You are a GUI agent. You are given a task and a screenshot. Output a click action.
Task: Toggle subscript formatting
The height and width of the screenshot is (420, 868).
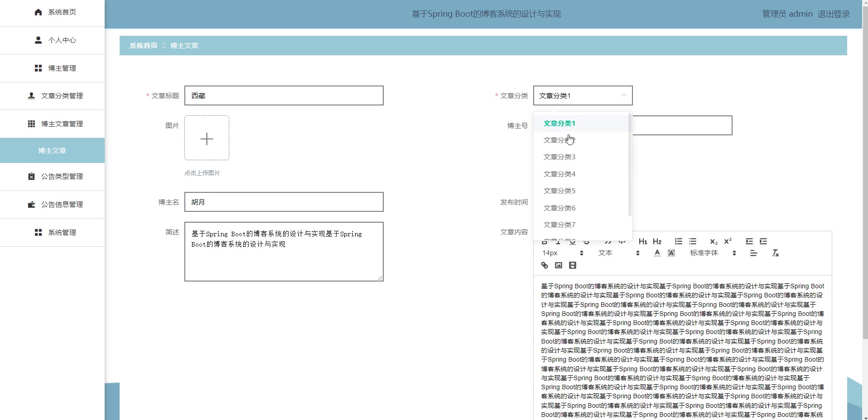(714, 241)
